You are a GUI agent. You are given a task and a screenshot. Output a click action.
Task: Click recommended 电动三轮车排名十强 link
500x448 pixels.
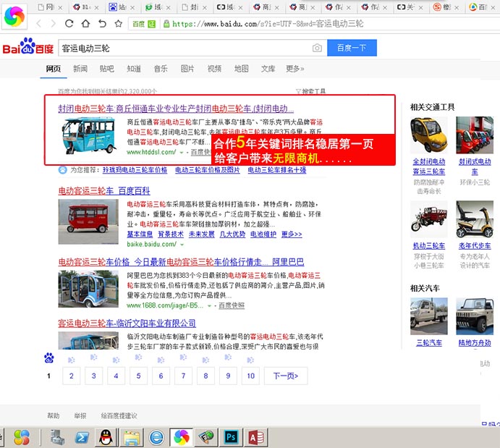277,170
